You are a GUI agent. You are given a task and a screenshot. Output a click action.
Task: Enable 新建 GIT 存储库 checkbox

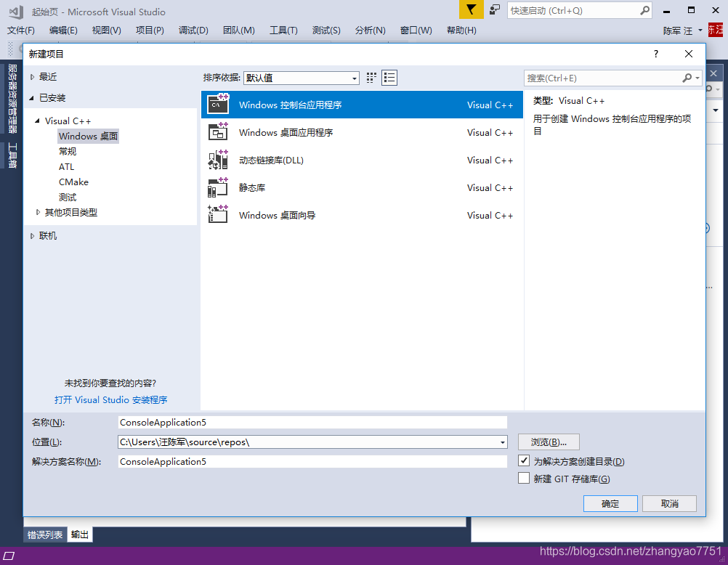coord(524,478)
